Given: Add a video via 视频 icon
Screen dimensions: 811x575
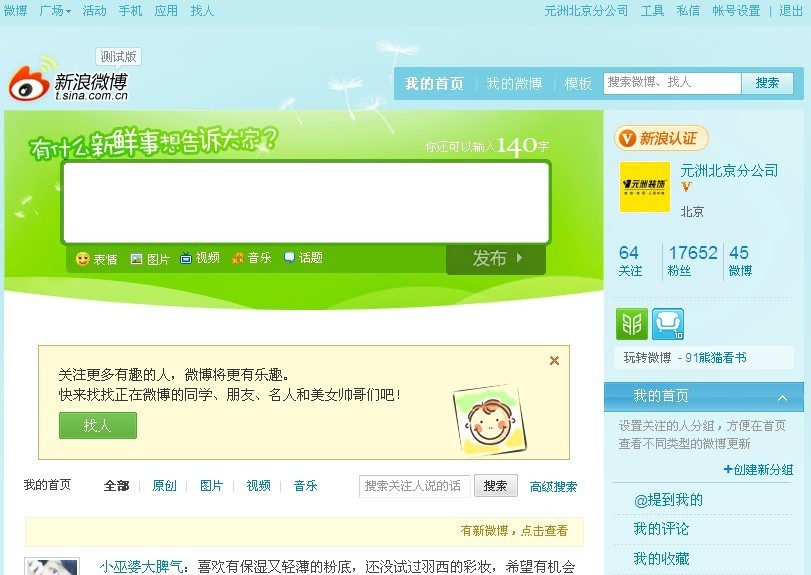Looking at the screenshot, I should [x=200, y=258].
